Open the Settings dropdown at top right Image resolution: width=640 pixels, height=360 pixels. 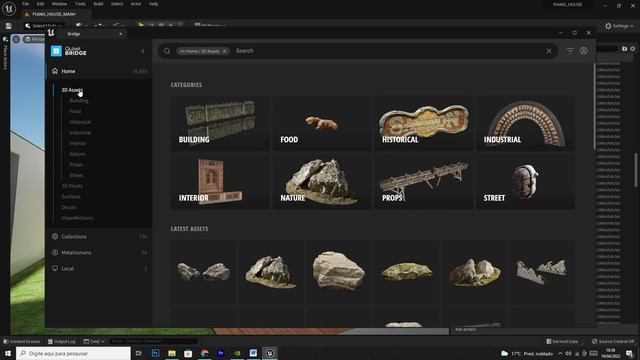pyautogui.click(x=619, y=26)
